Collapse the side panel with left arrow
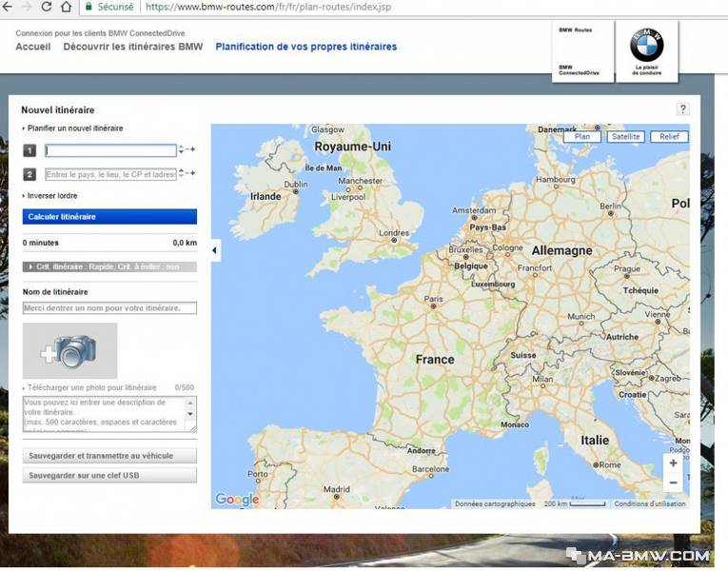This screenshot has height=571, width=728. coord(214,250)
